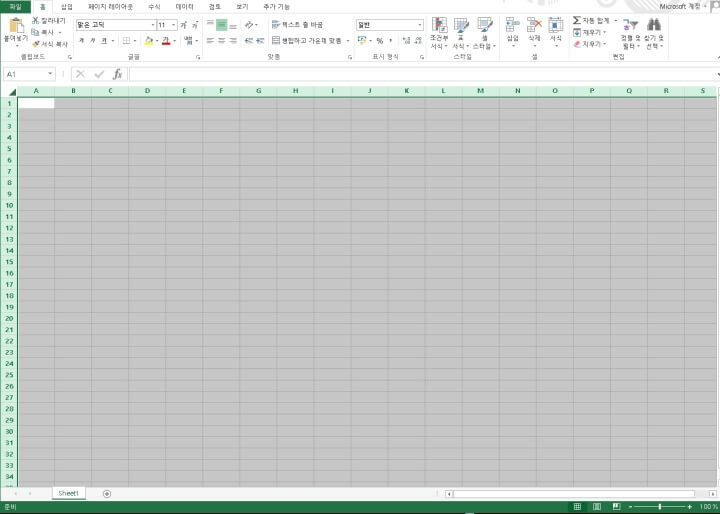Add a new sheet with plus button
720x514 pixels.
pyautogui.click(x=107, y=494)
